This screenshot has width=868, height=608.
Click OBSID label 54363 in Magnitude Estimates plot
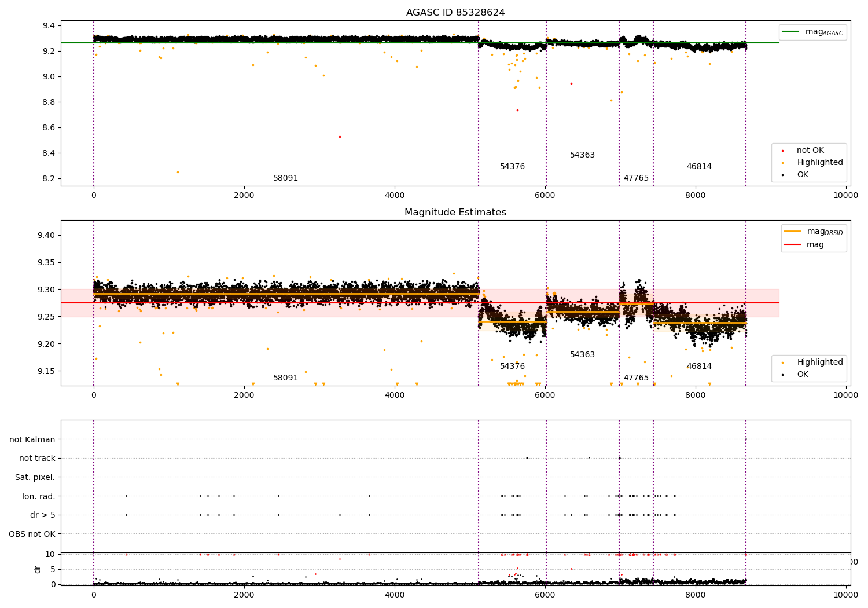click(x=582, y=355)
